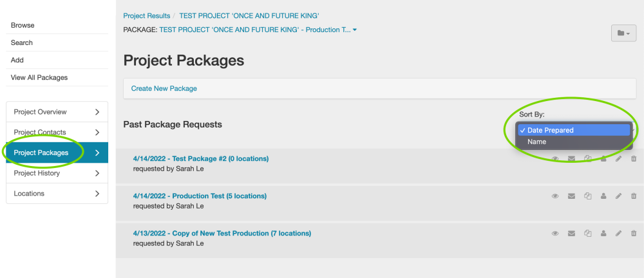Delete the Test Package #2 entry
Screen dimensions: 644x278
point(634,159)
